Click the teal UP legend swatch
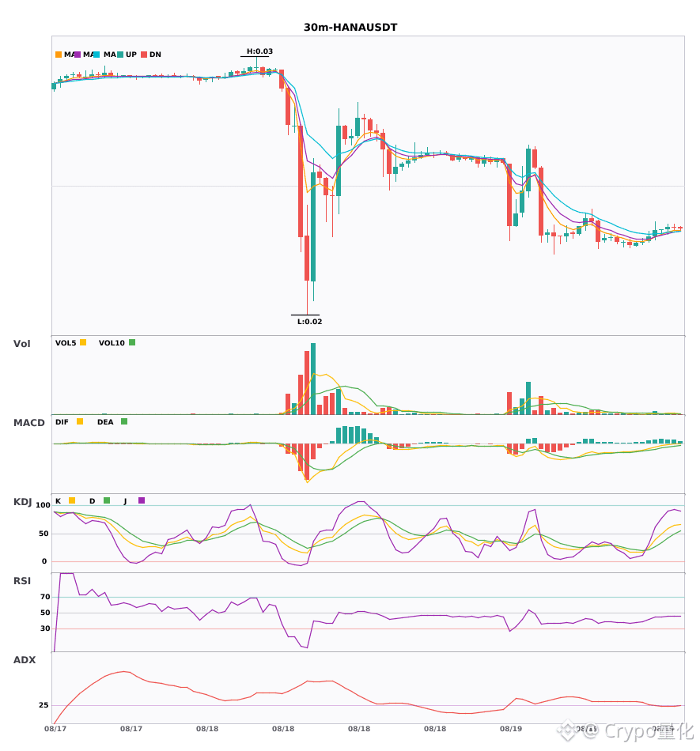 [120, 55]
